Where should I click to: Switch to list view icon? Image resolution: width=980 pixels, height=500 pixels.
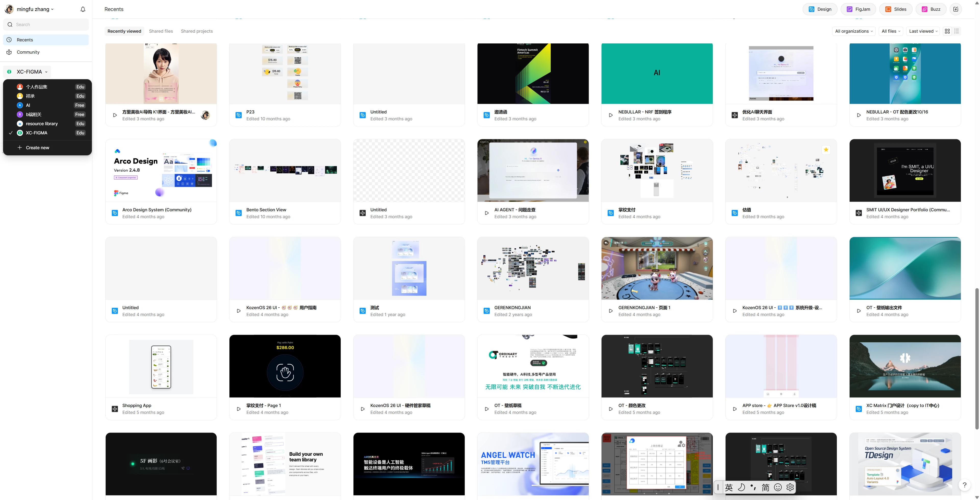(957, 31)
